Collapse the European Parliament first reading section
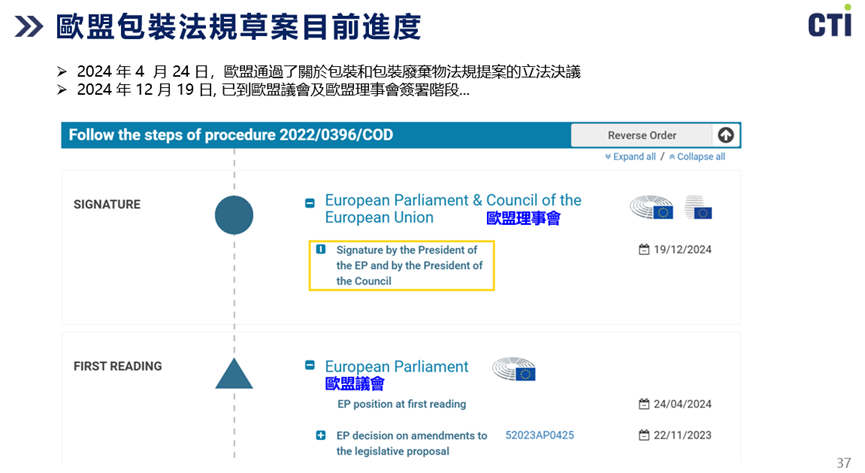This screenshot has height=473, width=865. tap(310, 365)
